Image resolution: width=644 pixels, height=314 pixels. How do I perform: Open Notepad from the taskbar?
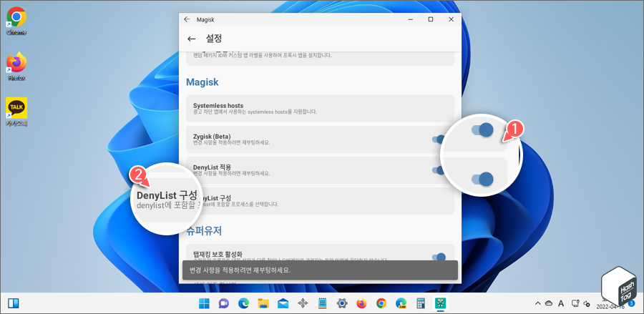(323, 303)
